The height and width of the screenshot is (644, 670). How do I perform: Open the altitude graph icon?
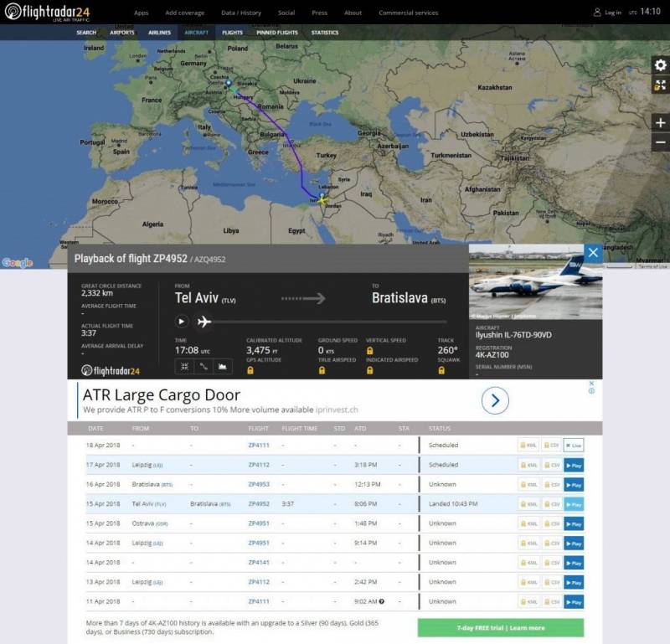click(223, 366)
